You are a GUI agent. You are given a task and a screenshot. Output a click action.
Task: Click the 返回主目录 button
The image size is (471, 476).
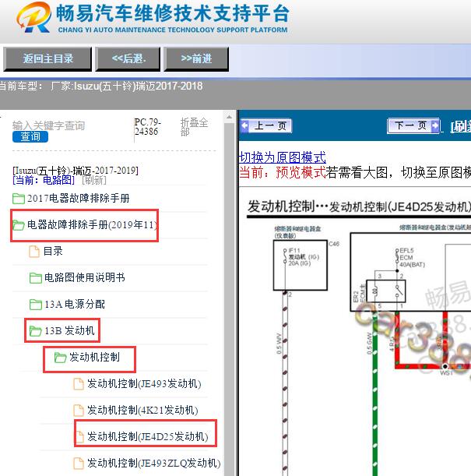[47, 59]
